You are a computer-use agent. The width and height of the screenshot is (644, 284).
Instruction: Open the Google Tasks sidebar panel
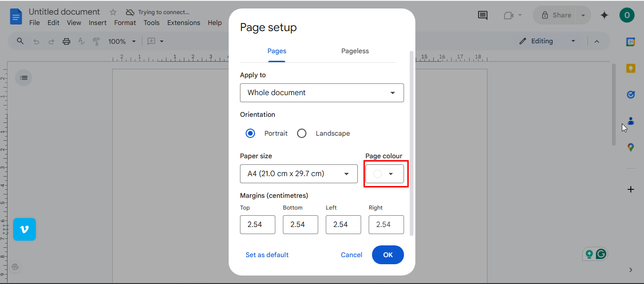[x=631, y=94]
